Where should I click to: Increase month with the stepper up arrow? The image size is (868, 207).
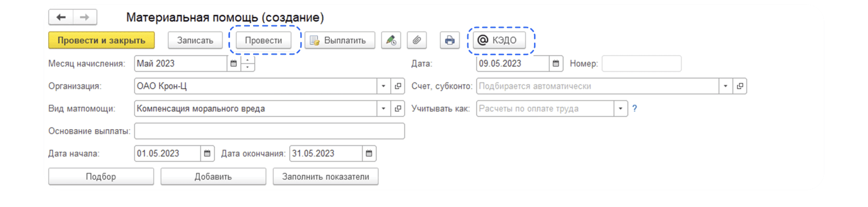pyautogui.click(x=248, y=60)
